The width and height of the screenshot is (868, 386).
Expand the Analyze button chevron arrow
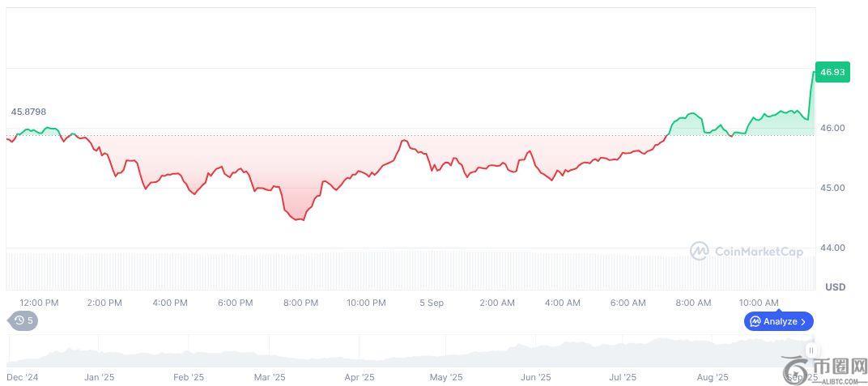803,321
